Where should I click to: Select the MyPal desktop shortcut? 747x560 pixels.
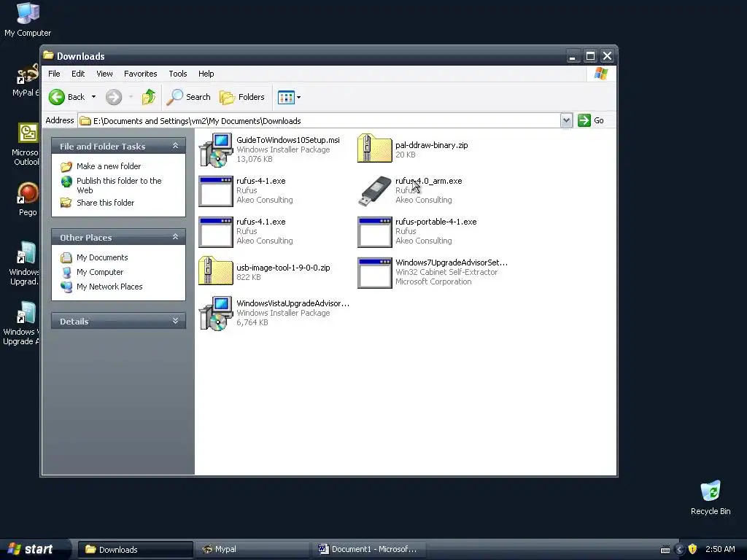coord(26,81)
